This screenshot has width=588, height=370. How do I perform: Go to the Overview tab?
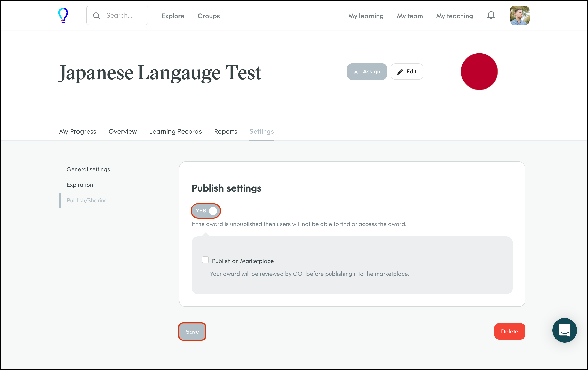123,131
